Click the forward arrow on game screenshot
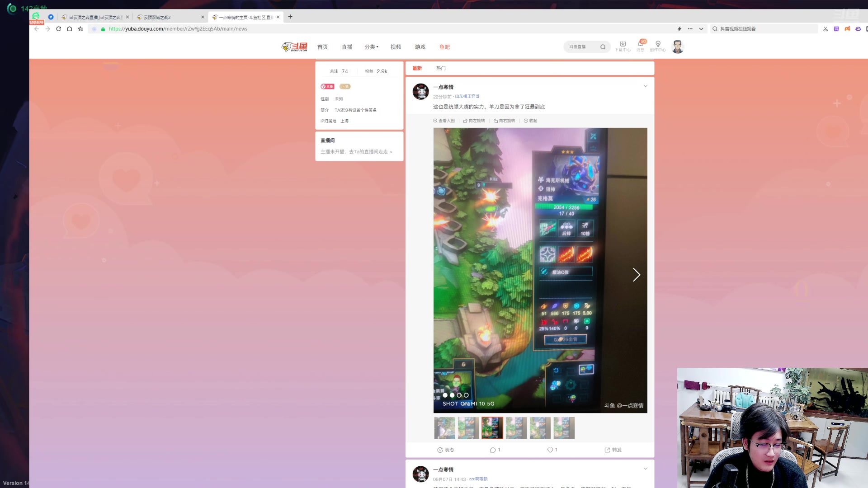868x488 pixels. click(636, 275)
